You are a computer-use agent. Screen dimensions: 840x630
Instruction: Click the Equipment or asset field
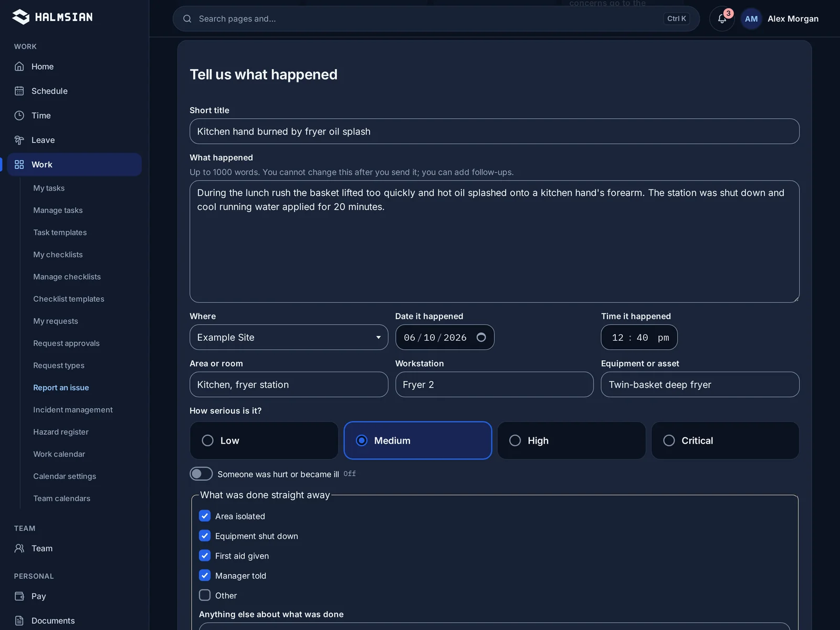click(700, 384)
